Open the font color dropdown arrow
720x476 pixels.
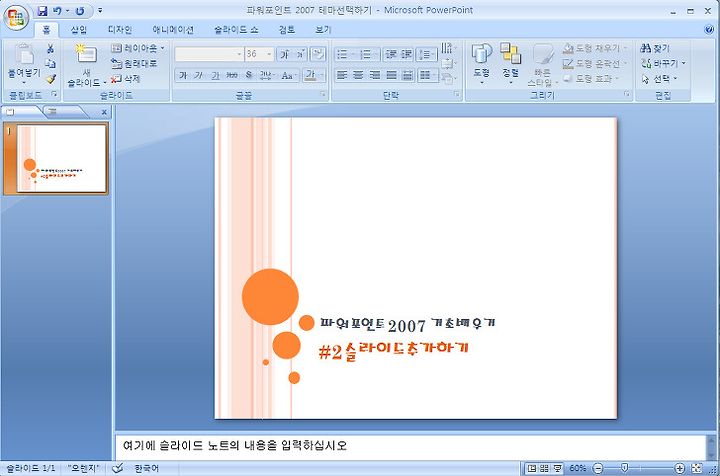(321, 75)
